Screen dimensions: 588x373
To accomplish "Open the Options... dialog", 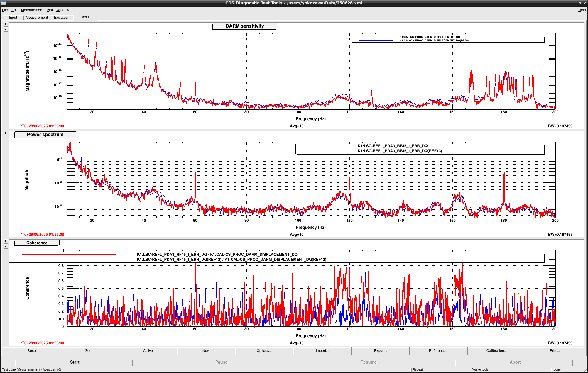I will [264, 351].
